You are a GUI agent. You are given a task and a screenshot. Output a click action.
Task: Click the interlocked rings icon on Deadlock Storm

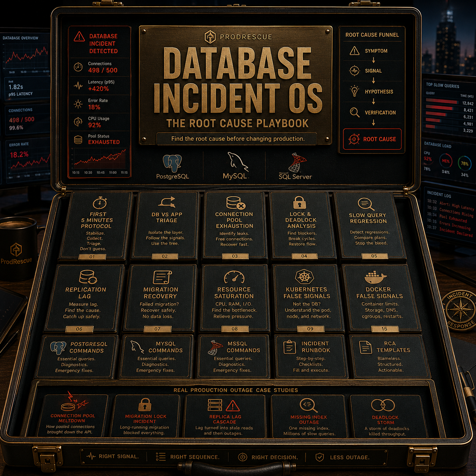pos(383,405)
